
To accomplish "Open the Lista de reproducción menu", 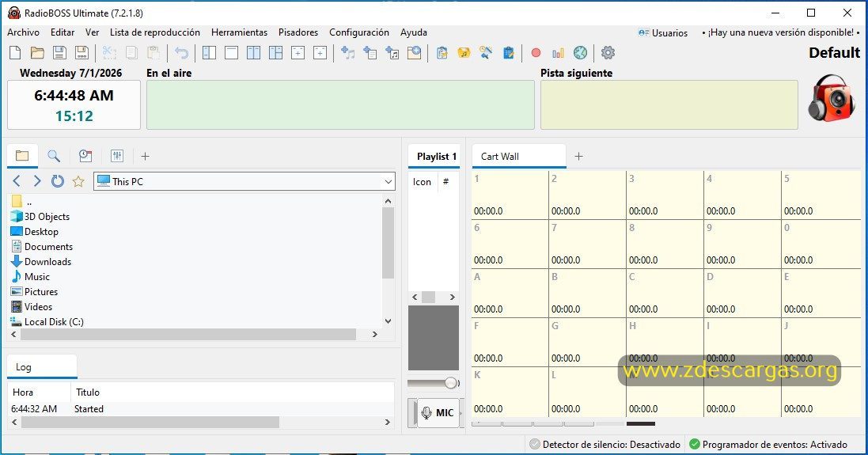I will pyautogui.click(x=155, y=32).
